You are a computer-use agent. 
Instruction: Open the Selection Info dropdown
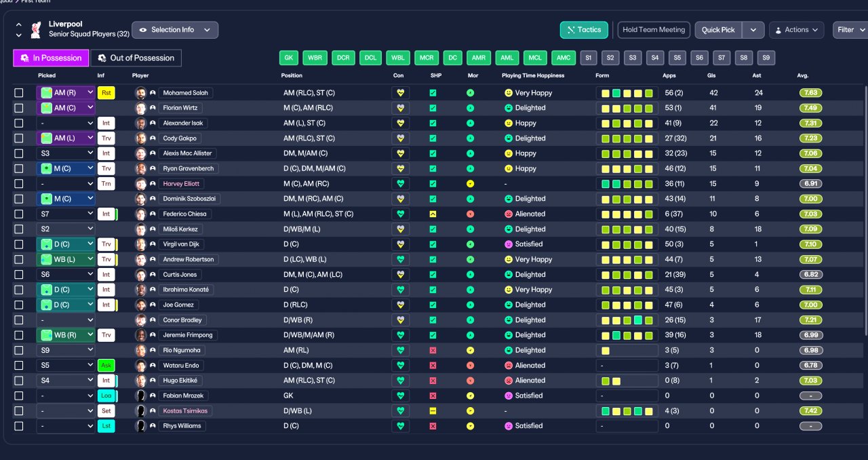tap(175, 30)
